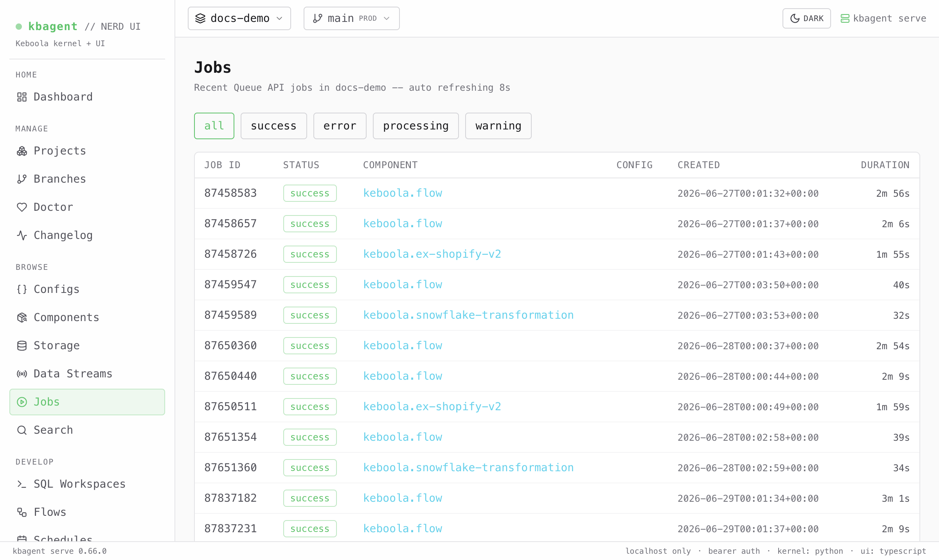Click the Configs curly braces icon
Screen dimensions: 939x560
[x=22, y=289]
